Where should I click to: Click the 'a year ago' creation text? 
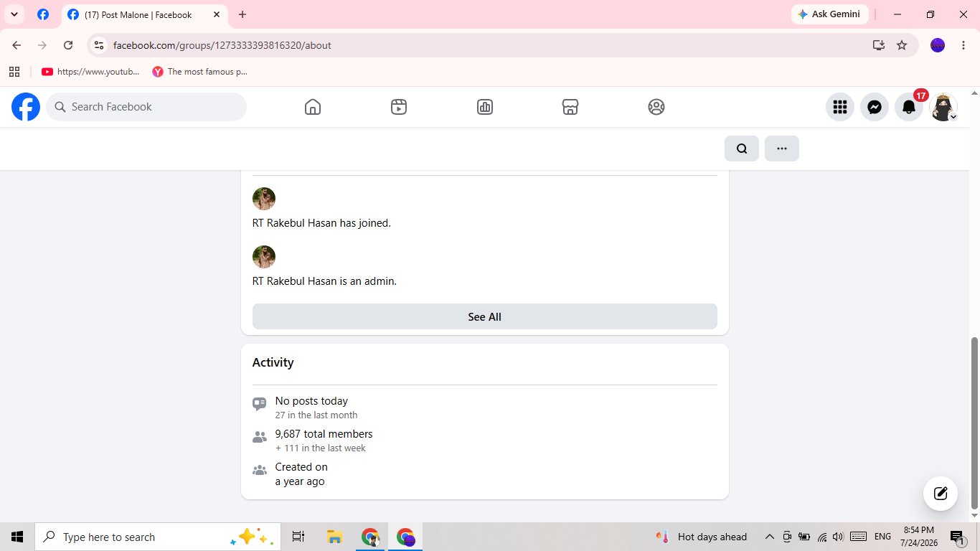[x=300, y=481]
